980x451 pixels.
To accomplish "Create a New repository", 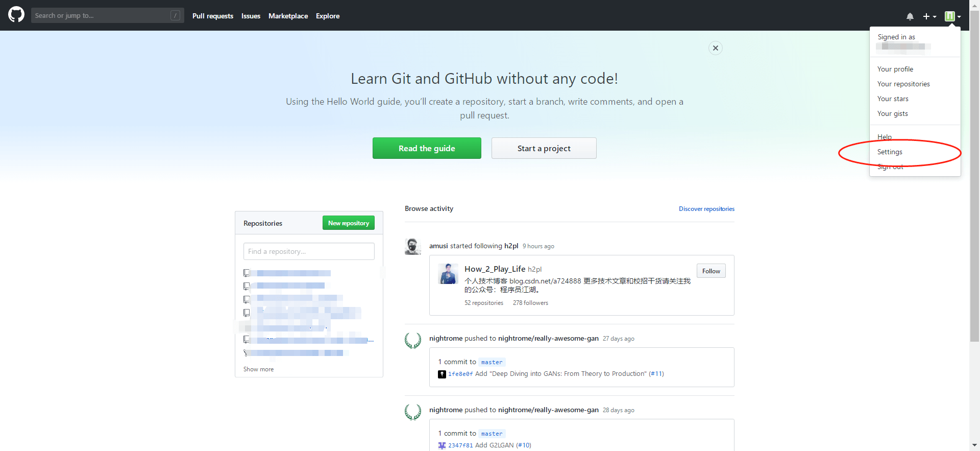I will click(349, 223).
